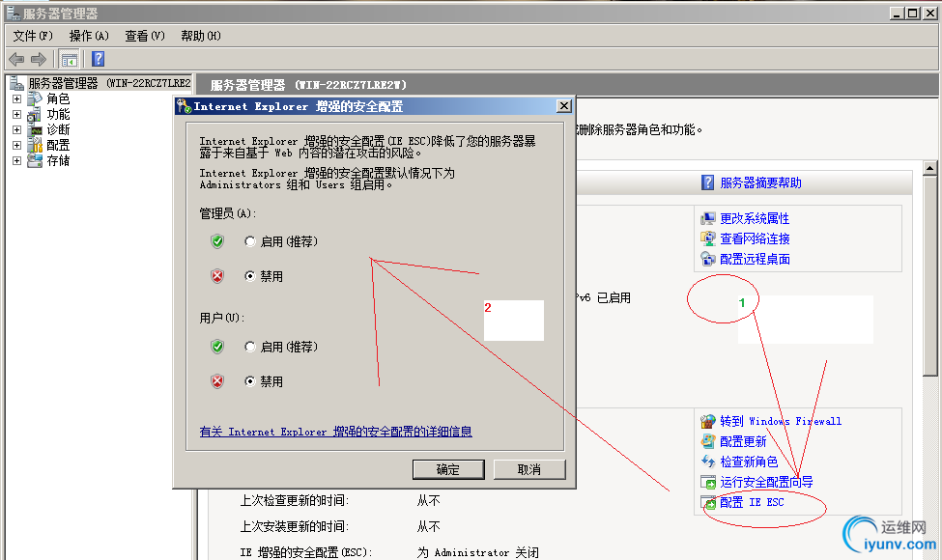Select the 功能 tree item label

pos(58,114)
